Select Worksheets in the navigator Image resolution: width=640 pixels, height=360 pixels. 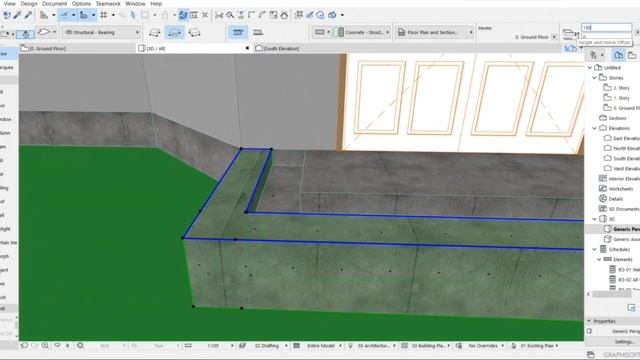[x=620, y=189]
